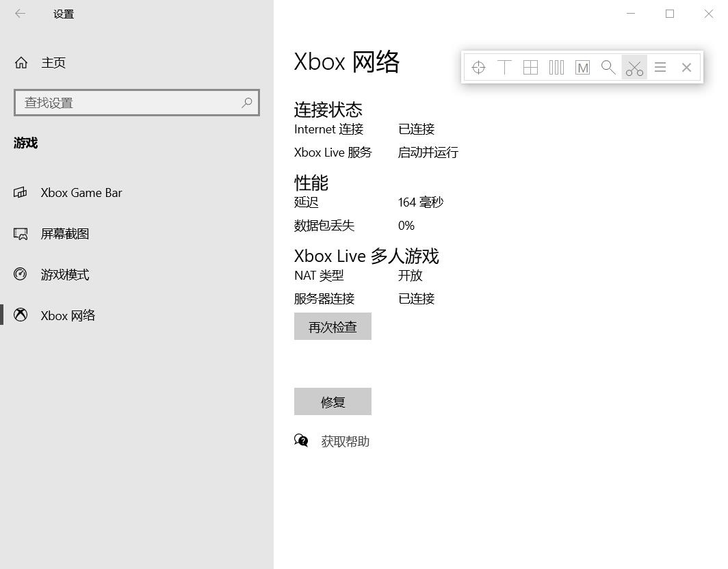Open the 获取帮助 link
This screenshot has width=728, height=569.
pyautogui.click(x=345, y=441)
